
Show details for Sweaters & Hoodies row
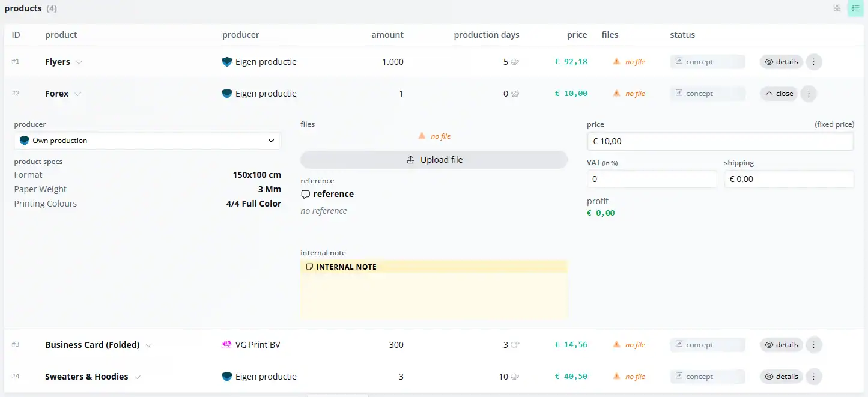[782, 377]
